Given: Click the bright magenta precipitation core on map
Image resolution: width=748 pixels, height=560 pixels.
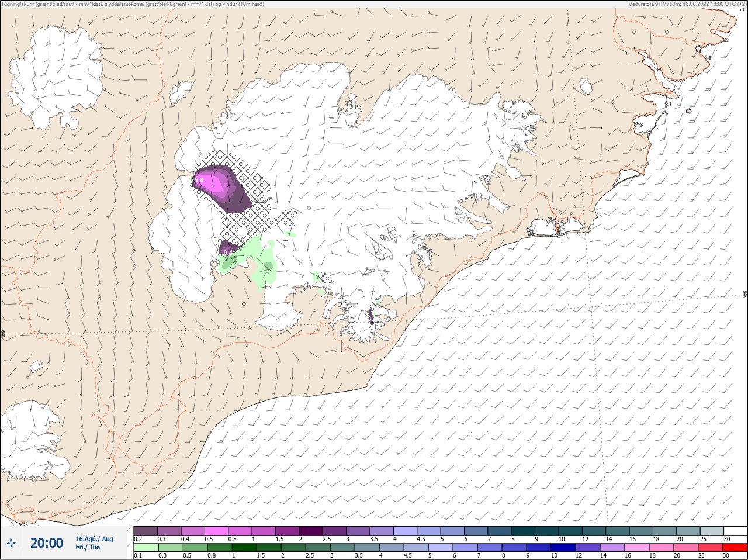Looking at the screenshot, I should (210, 182).
